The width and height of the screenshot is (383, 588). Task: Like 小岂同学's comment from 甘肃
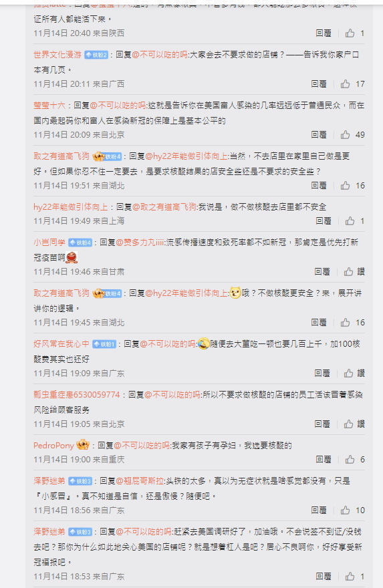(x=348, y=271)
